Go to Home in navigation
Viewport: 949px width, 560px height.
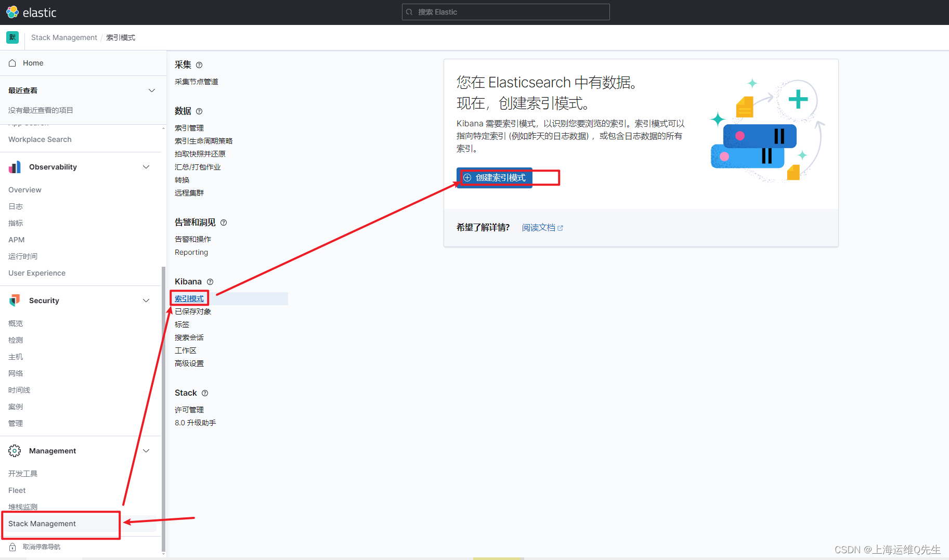(x=33, y=63)
